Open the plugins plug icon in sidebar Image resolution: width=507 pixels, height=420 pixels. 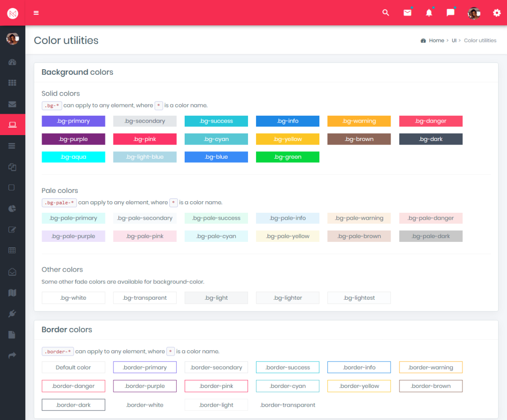(12, 313)
